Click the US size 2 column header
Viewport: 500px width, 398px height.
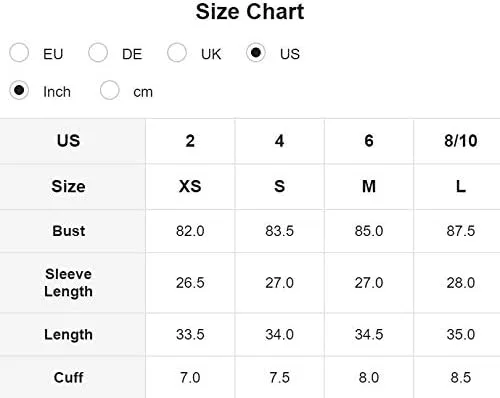[190, 141]
